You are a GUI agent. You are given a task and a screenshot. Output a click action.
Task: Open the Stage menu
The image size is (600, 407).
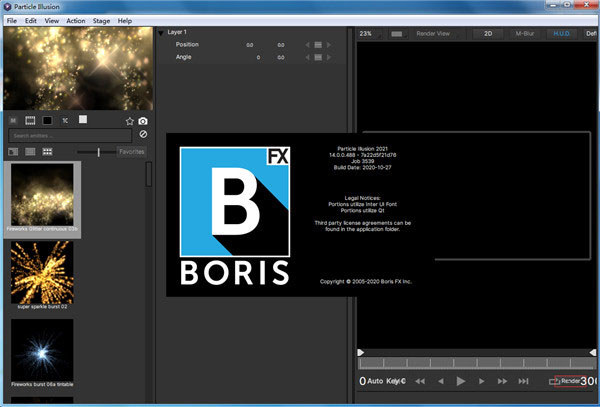(x=102, y=20)
